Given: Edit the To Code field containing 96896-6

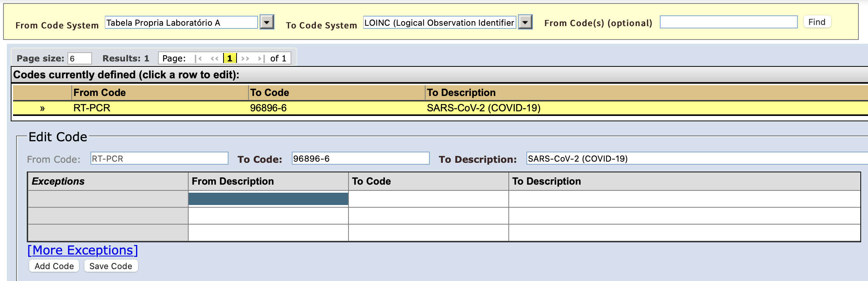Looking at the screenshot, I should [360, 159].
